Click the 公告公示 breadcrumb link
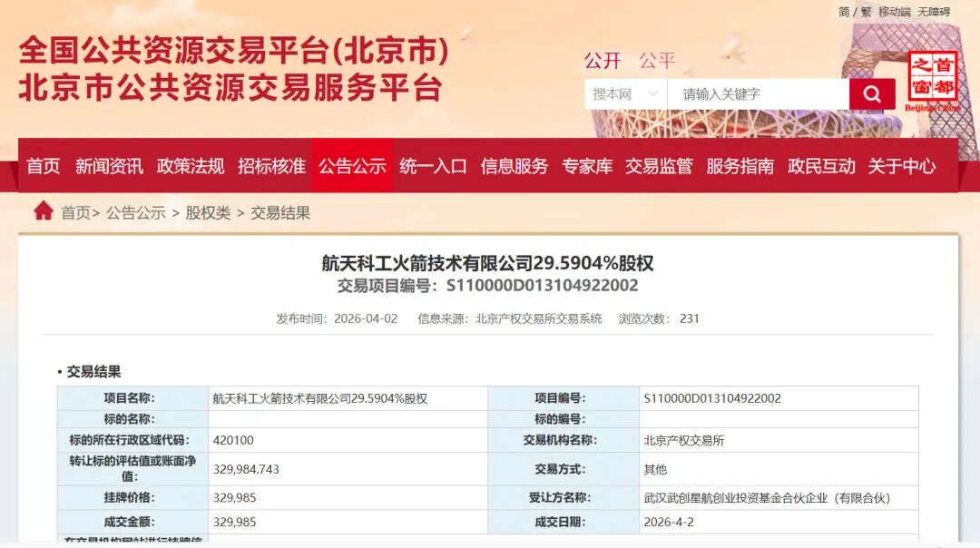This screenshot has width=980, height=548. pos(135,213)
